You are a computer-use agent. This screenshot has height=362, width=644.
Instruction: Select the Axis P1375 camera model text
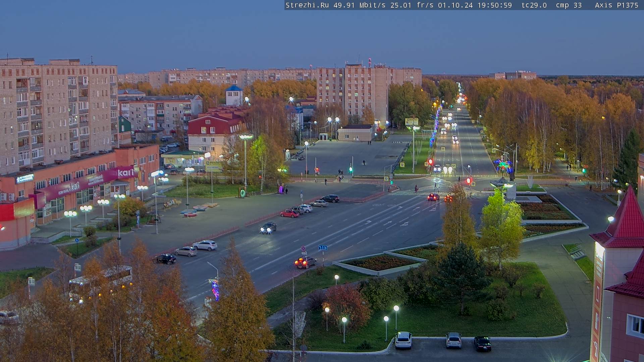click(616, 5)
